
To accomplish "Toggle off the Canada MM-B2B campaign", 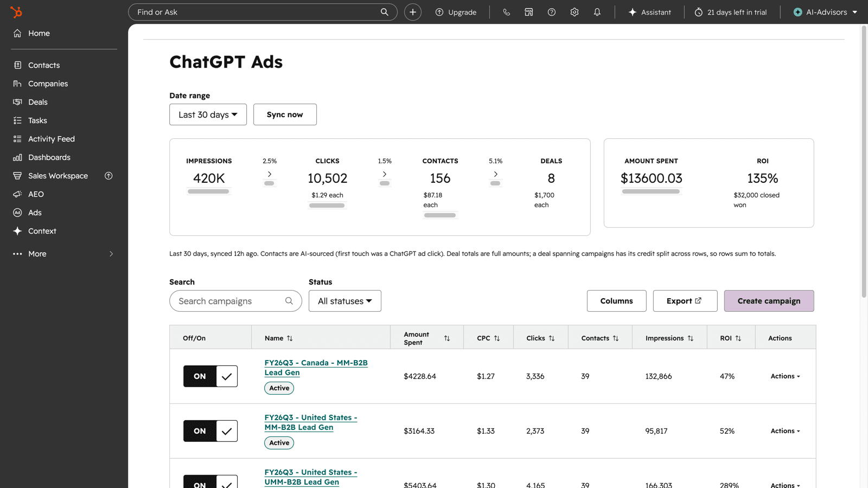I will pos(210,376).
